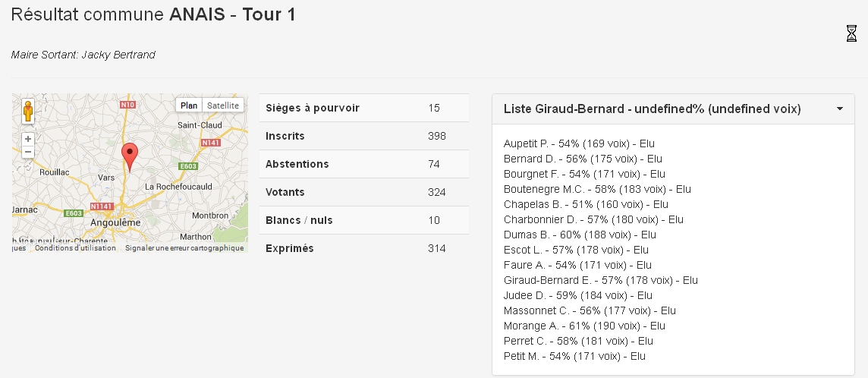Click the E603 road badge near La Rochefoucauld
Viewport: 868px width, 378px height.
(x=187, y=166)
